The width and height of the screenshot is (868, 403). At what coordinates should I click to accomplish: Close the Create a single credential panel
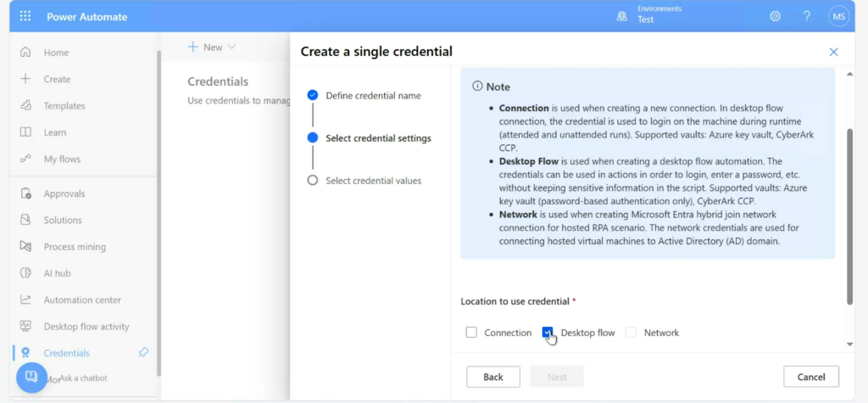pos(834,52)
